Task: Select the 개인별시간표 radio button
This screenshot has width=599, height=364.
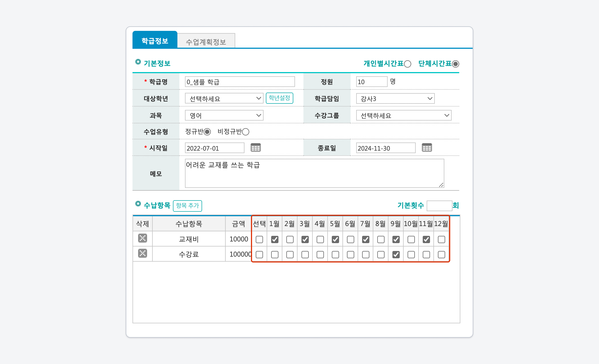Action: click(408, 64)
